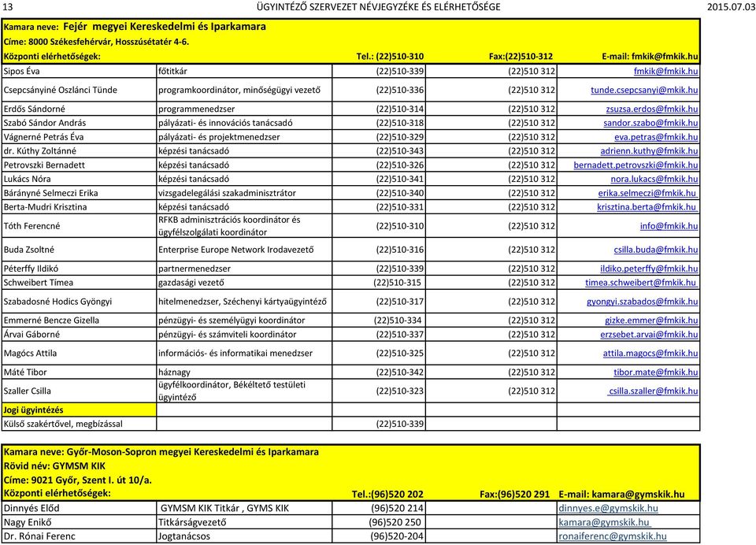Open the fmkik@fmkik.hu email link in Sipos Éva's row
The width and height of the screenshot is (756, 545).
click(666, 72)
